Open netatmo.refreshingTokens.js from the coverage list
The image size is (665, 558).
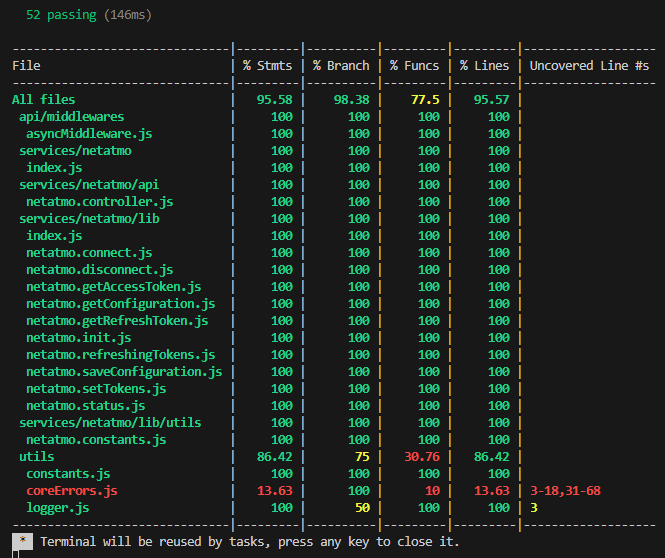pos(120,355)
